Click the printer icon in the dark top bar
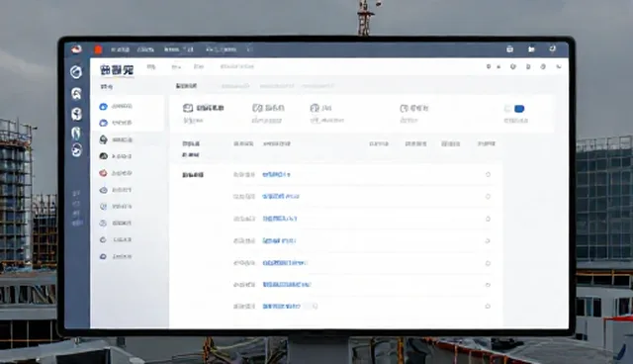Image resolution: width=633 pixels, height=364 pixels. click(x=510, y=49)
